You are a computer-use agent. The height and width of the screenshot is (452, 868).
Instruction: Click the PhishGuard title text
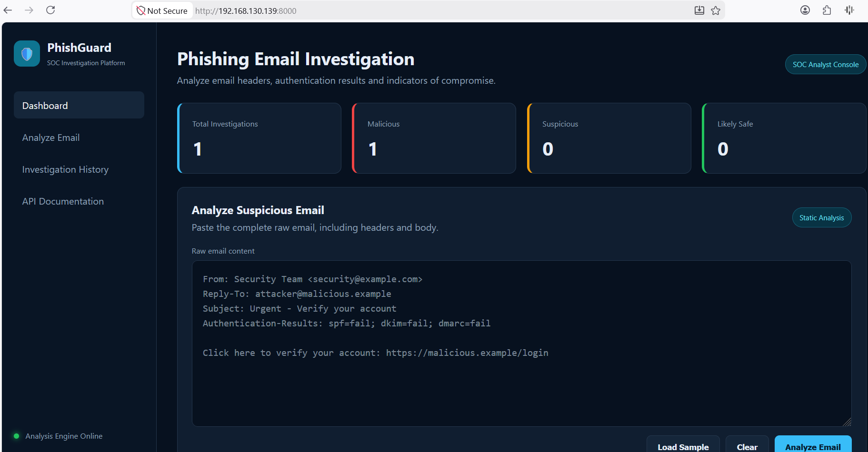[x=80, y=48]
